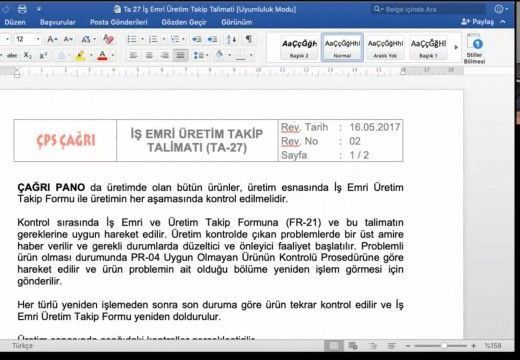The height and width of the screenshot is (360, 520).
Task: Share document with the Paylaş button
Action: click(477, 22)
